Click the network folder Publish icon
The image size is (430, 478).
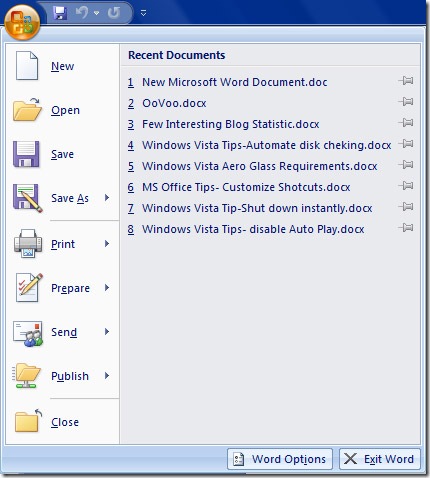pos(27,376)
